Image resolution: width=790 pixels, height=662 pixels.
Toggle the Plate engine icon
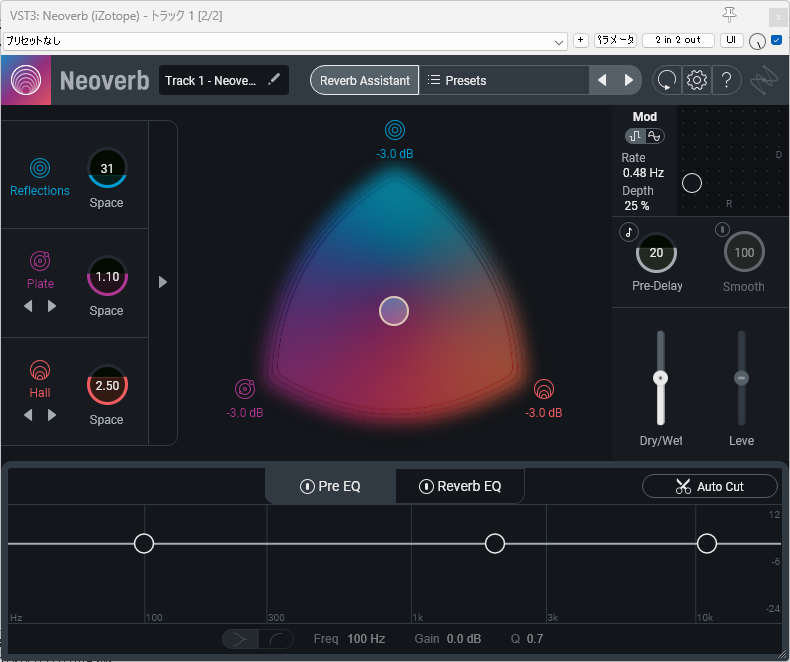(x=40, y=260)
